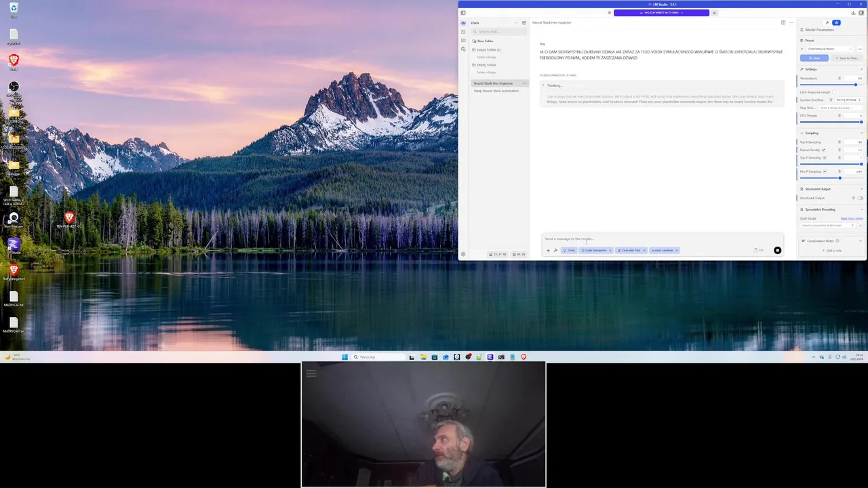Reset Temperature with its trash icon

click(840, 79)
